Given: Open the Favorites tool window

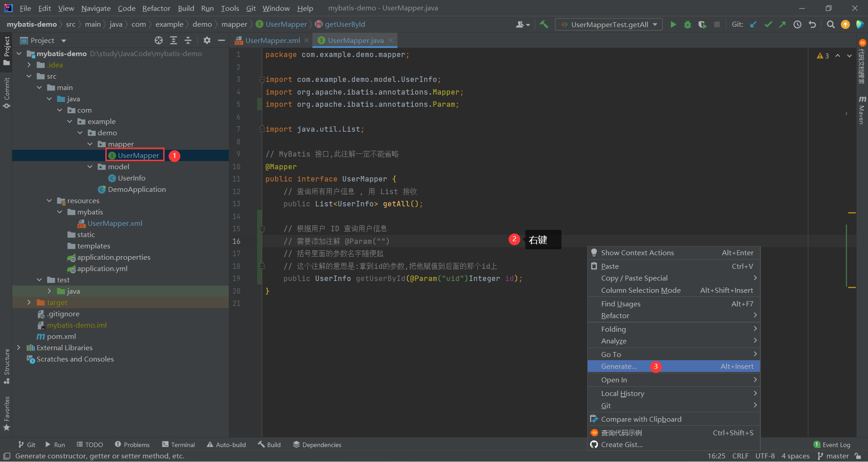Looking at the screenshot, I should click(6, 413).
